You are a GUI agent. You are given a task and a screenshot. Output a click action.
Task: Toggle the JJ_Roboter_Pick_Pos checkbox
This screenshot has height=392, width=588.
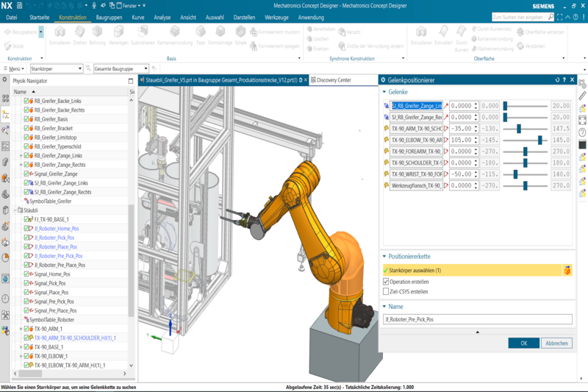tap(26, 238)
